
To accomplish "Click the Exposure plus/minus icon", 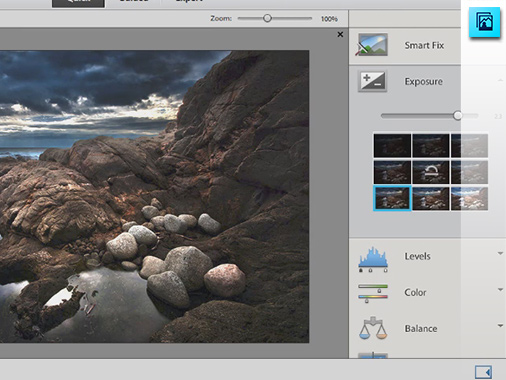I will (x=373, y=81).
